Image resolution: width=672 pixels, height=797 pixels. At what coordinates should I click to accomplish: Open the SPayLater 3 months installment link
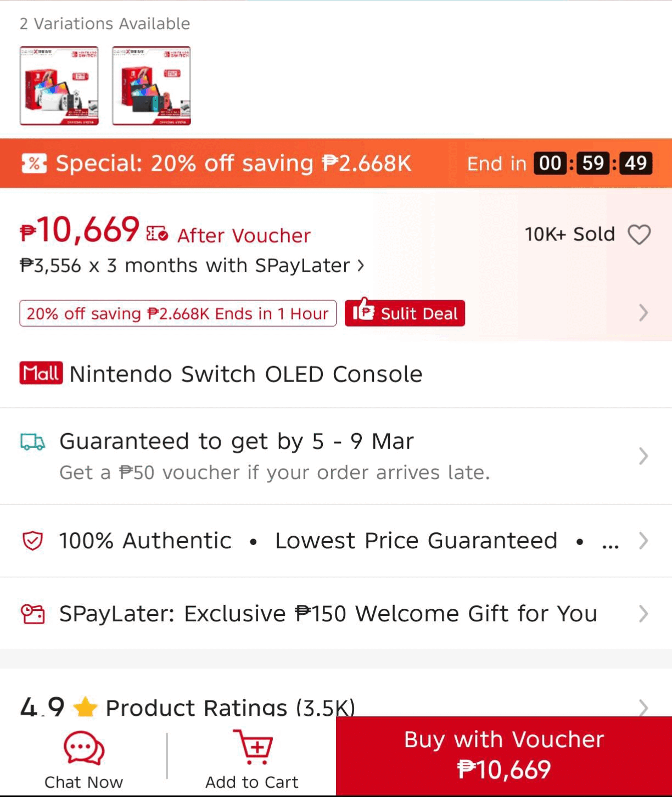click(x=192, y=266)
